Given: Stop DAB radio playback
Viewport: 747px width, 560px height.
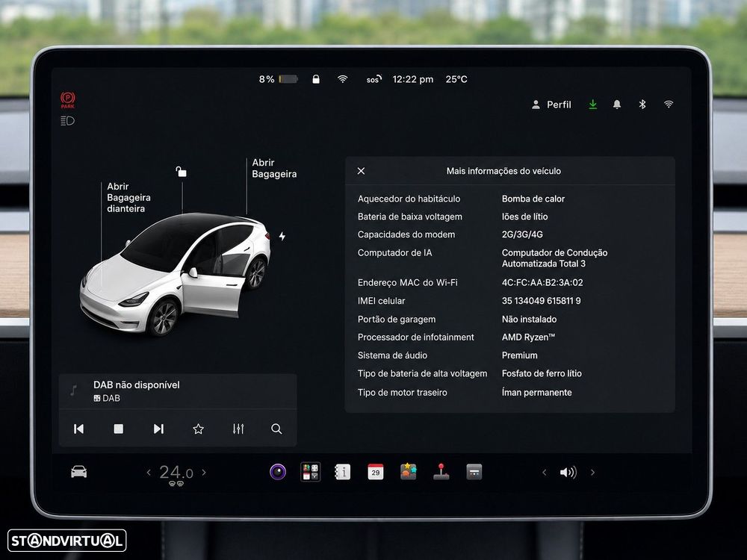Looking at the screenshot, I should (x=119, y=429).
